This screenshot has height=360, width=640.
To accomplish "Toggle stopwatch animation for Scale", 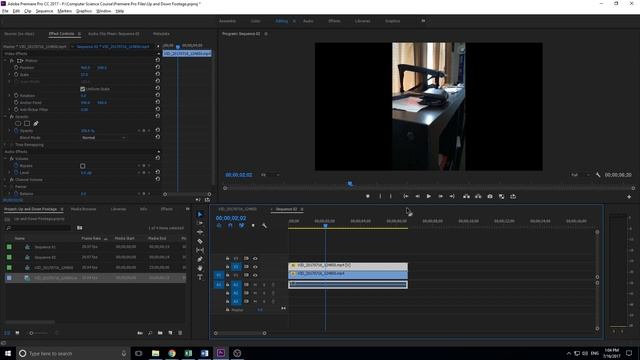I will (16, 75).
